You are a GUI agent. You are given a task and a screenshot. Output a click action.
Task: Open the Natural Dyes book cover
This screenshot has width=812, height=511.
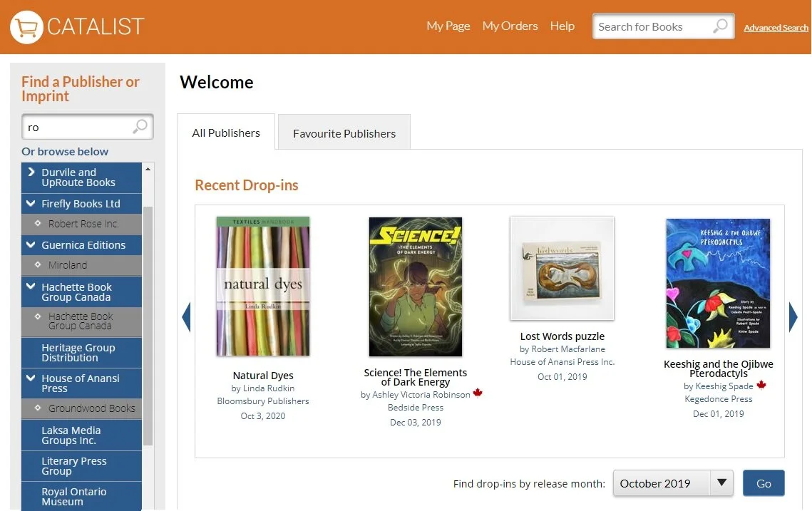pyautogui.click(x=263, y=287)
